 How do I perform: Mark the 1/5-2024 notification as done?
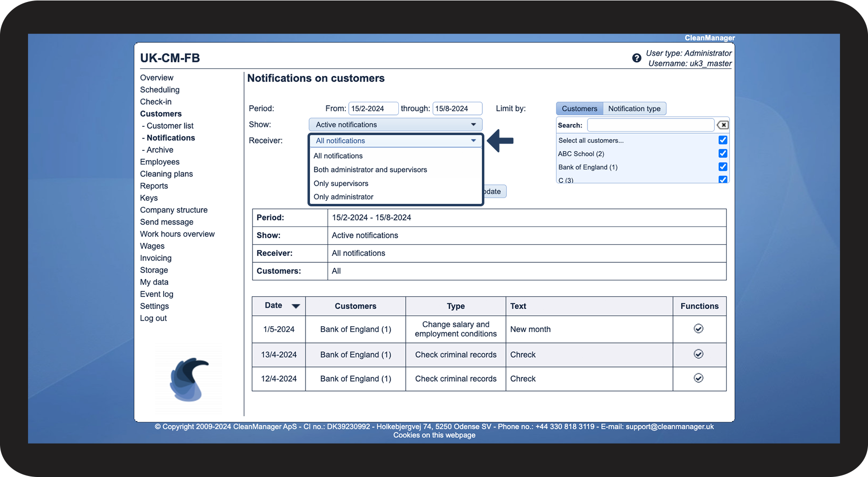[x=699, y=329]
